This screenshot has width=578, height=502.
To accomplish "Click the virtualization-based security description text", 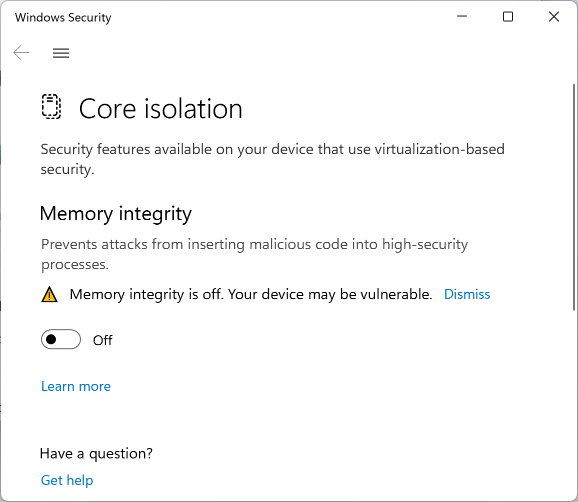I will [x=272, y=159].
